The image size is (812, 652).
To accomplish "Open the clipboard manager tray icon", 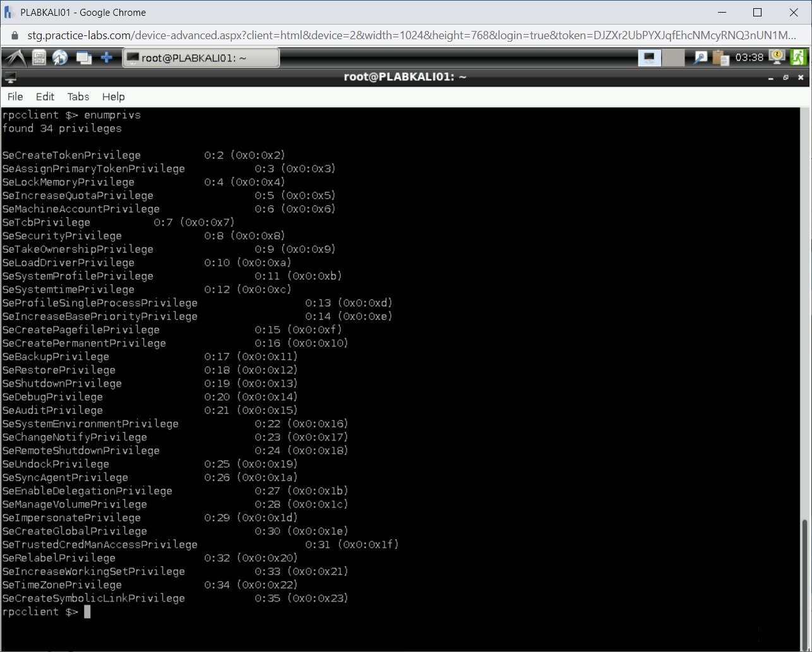I will pyautogui.click(x=720, y=57).
